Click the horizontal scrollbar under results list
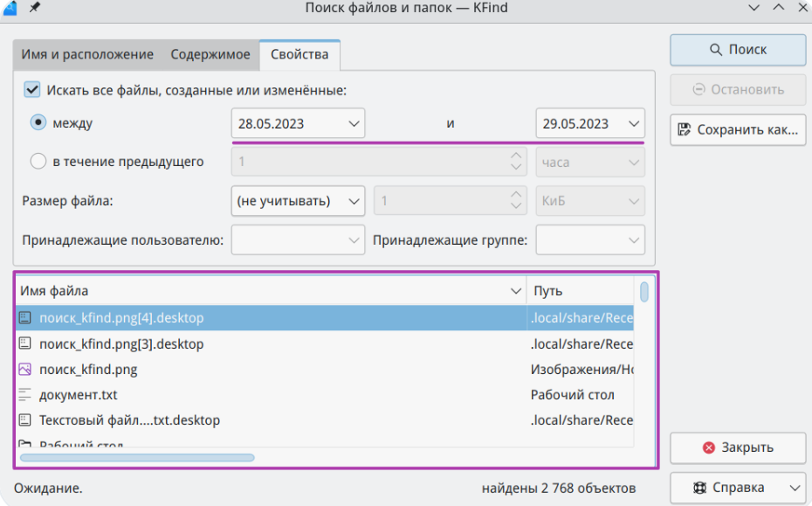This screenshot has height=506, width=812. tap(137, 457)
